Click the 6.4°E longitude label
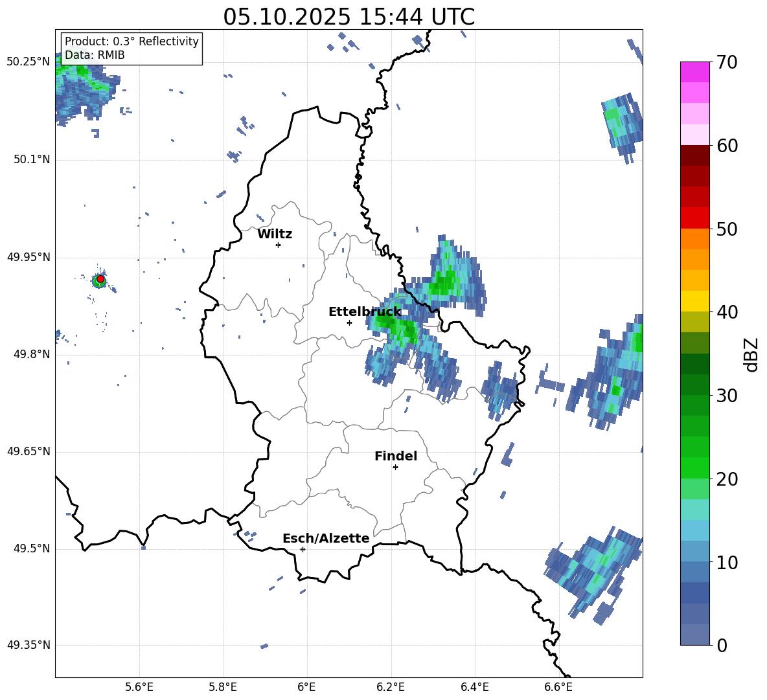Image resolution: width=767 pixels, height=700 pixels. (x=474, y=687)
